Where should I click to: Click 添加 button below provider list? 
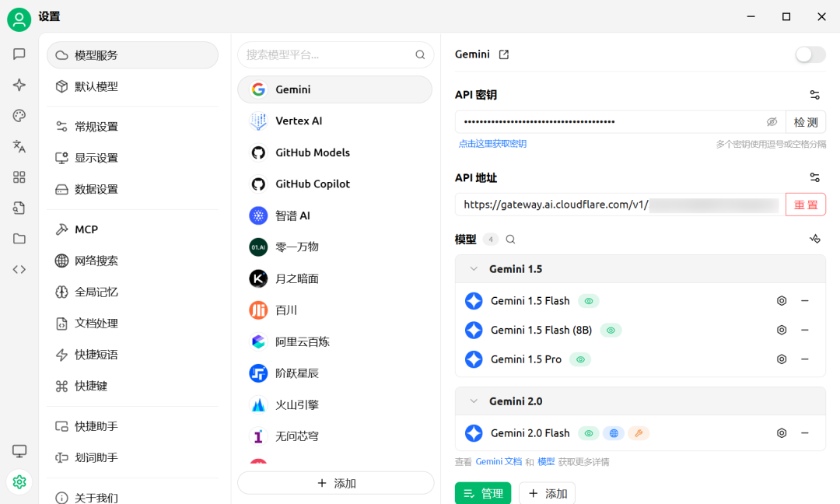tap(336, 483)
